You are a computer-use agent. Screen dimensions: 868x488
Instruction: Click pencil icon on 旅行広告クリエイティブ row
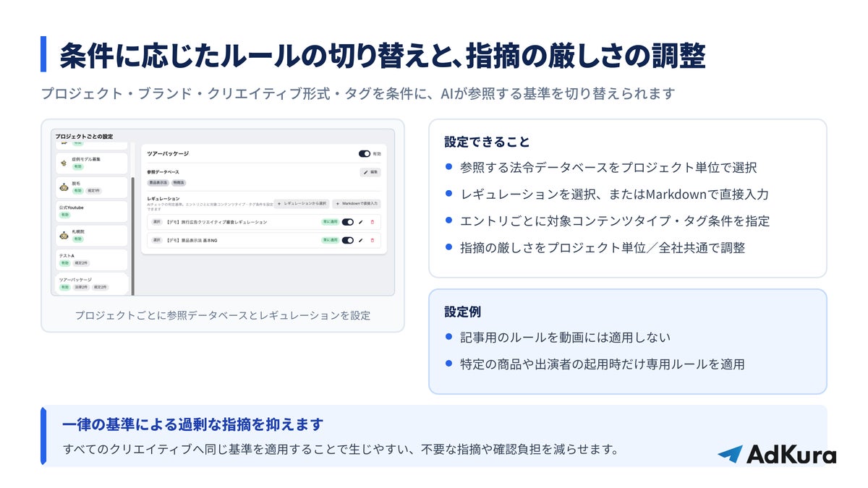click(x=360, y=222)
